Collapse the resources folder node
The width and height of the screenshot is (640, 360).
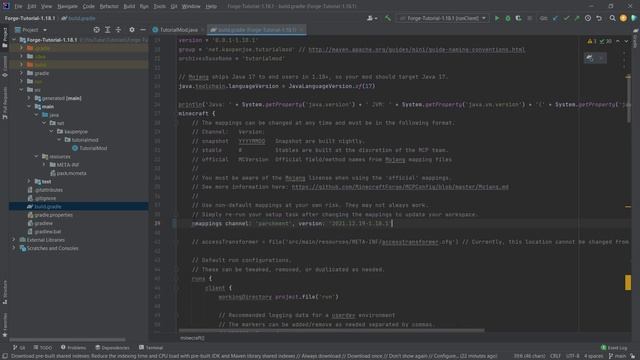pyautogui.click(x=37, y=156)
